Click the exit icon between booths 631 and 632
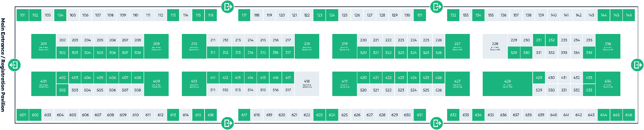This screenshot has width=644, height=130. click(x=436, y=123)
